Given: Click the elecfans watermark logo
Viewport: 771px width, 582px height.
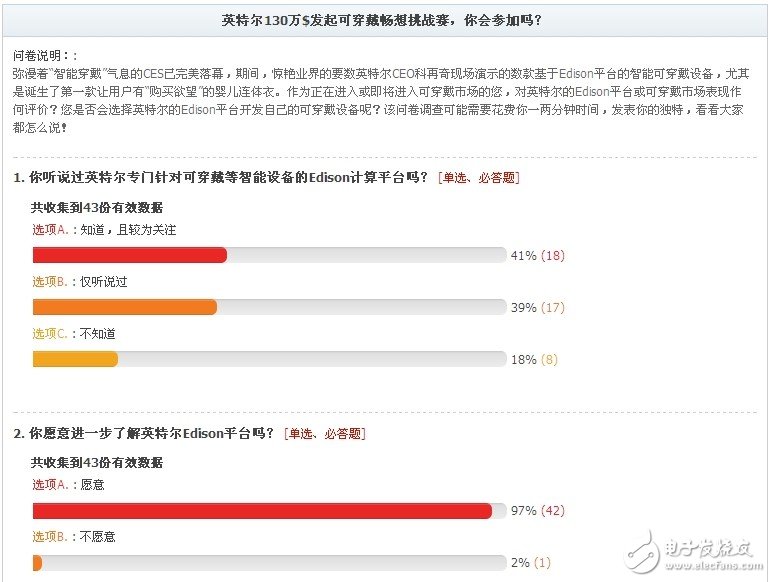Looking at the screenshot, I should coord(690,550).
